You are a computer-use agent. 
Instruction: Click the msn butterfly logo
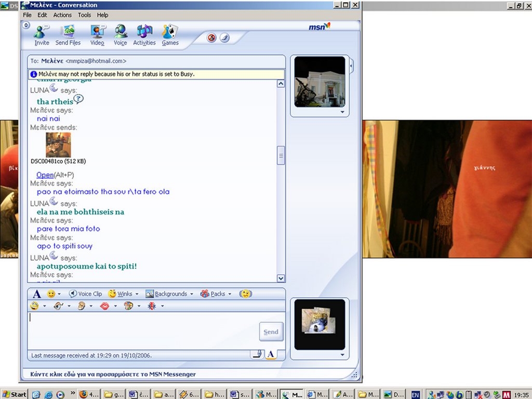[x=319, y=26]
